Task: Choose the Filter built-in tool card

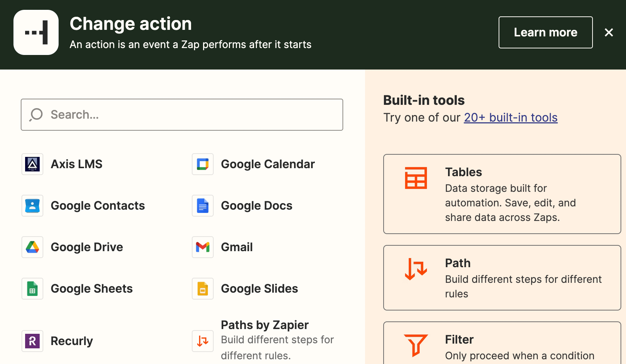Action: [x=502, y=344]
